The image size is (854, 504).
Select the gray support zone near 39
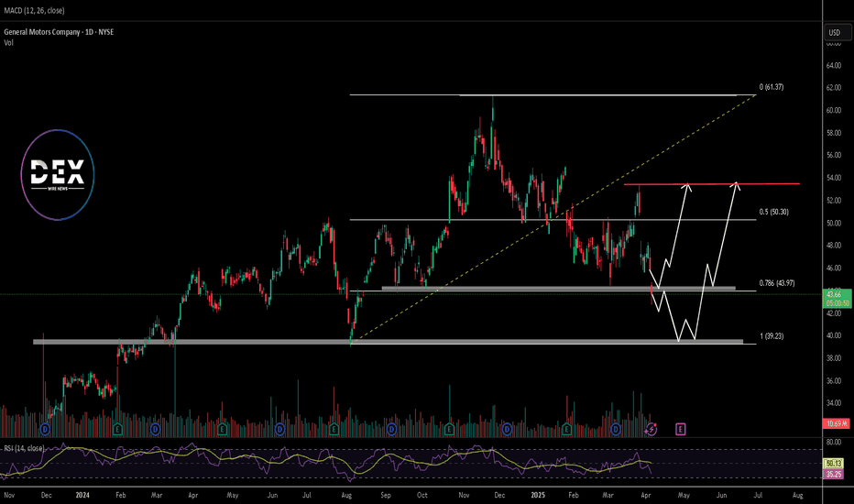388,342
